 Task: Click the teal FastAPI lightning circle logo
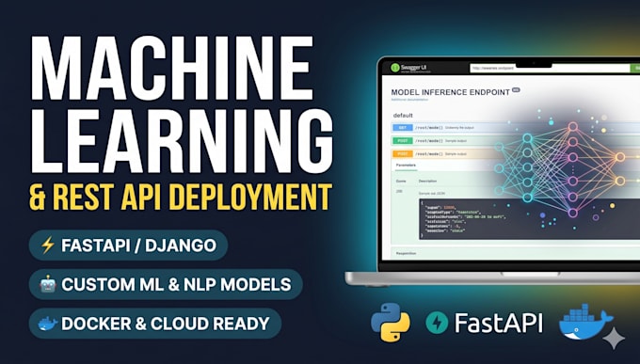click(437, 323)
